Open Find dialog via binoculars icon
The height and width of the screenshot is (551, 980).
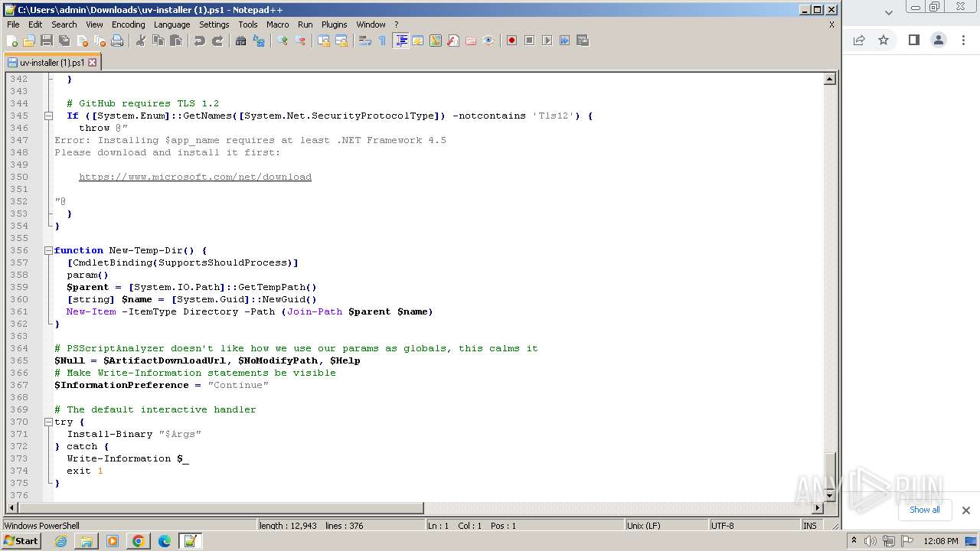[x=241, y=41]
